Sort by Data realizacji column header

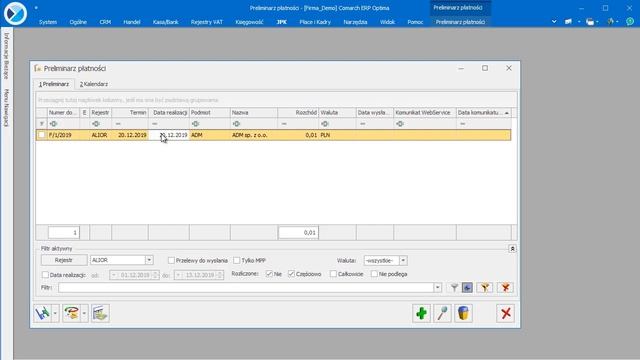point(169,112)
